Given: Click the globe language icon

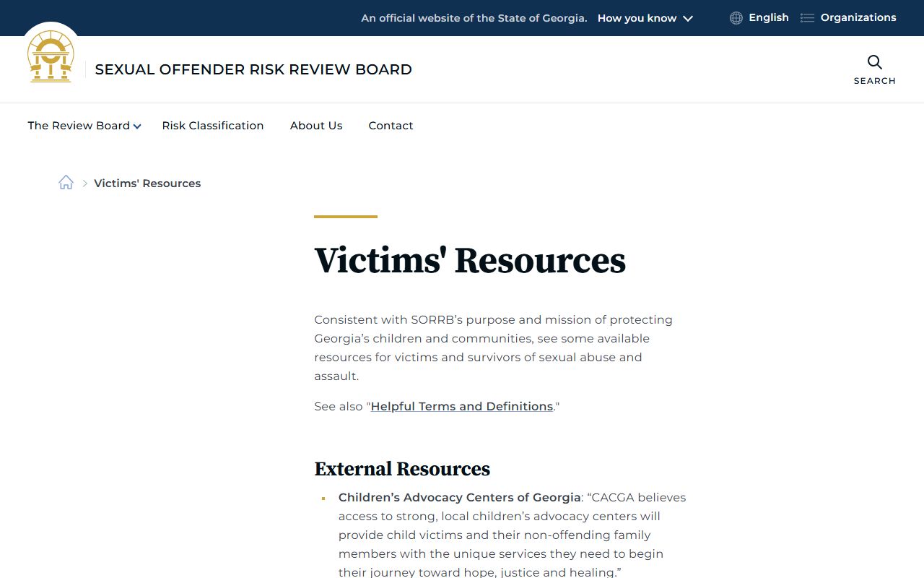Looking at the screenshot, I should [x=736, y=18].
